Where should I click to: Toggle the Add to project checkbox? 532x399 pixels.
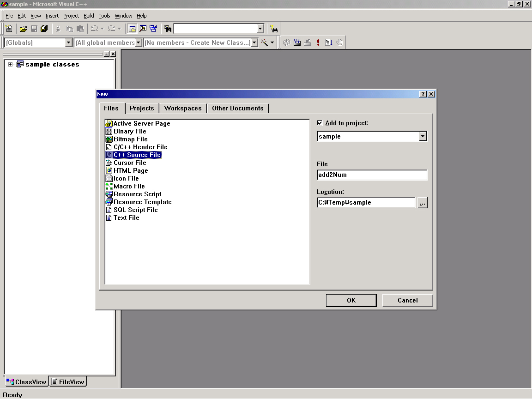320,123
